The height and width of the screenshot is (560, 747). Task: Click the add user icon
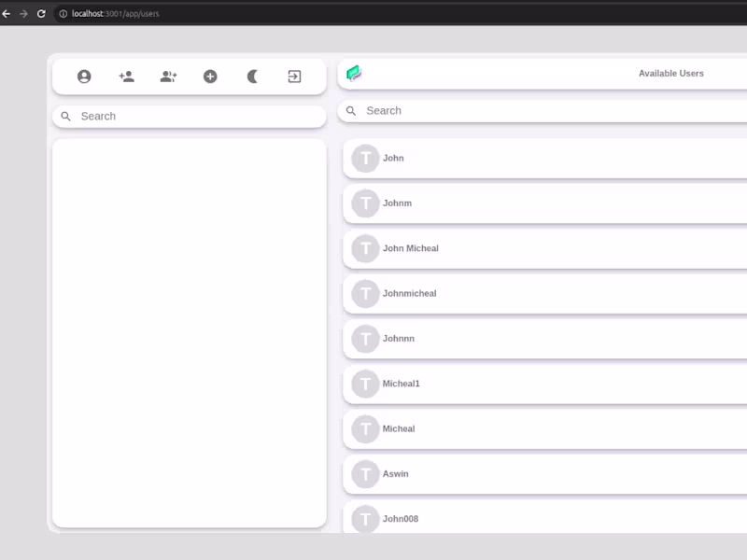[126, 77]
